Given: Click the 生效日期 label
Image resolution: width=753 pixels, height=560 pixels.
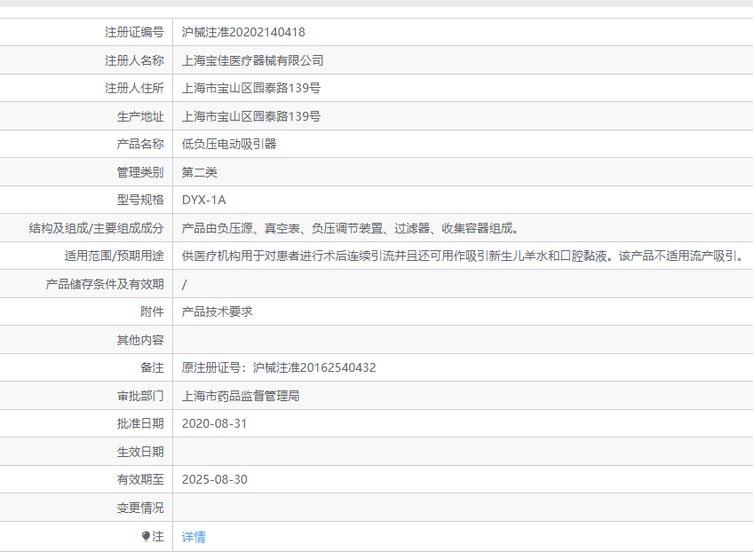Looking at the screenshot, I should 140,452.
